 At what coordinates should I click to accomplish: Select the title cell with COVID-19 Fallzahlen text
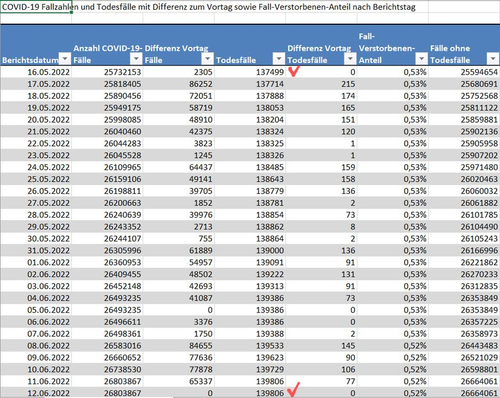click(x=36, y=7)
